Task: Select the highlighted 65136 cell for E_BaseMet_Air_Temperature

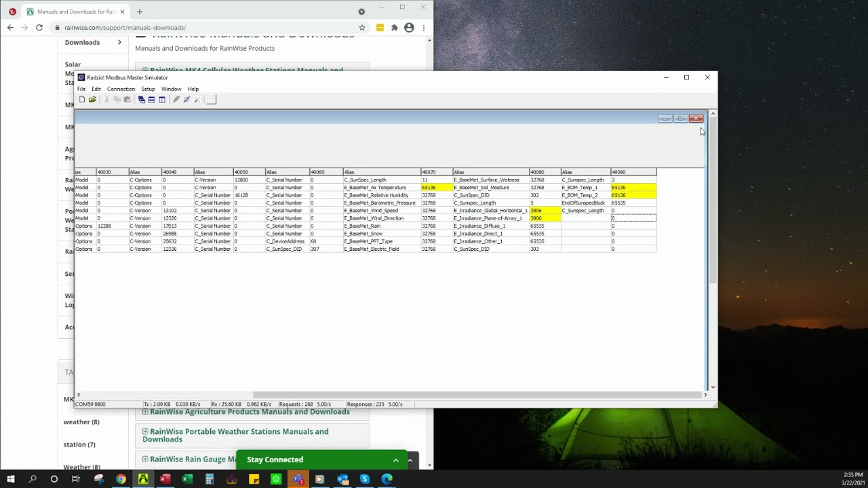Action: point(437,188)
